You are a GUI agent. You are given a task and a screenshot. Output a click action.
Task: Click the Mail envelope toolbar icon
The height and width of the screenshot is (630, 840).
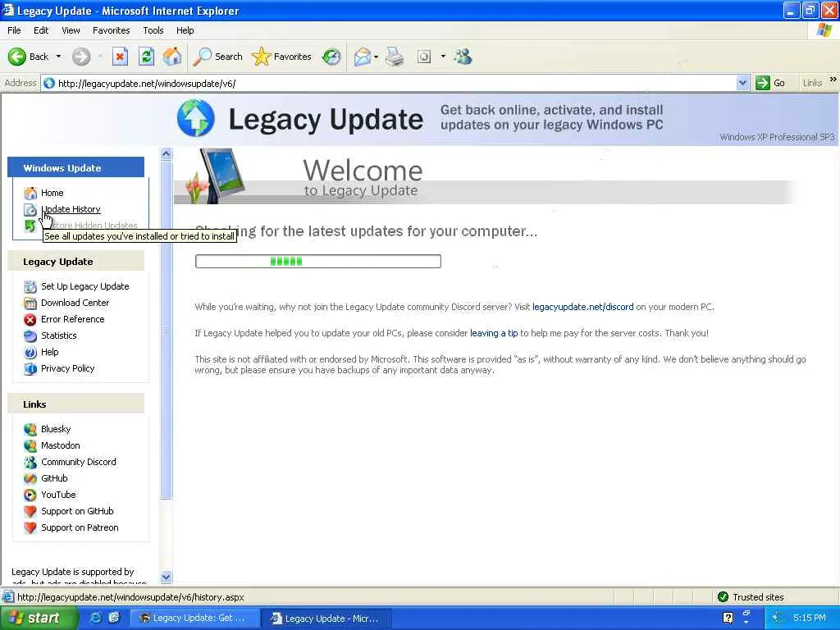click(362, 57)
